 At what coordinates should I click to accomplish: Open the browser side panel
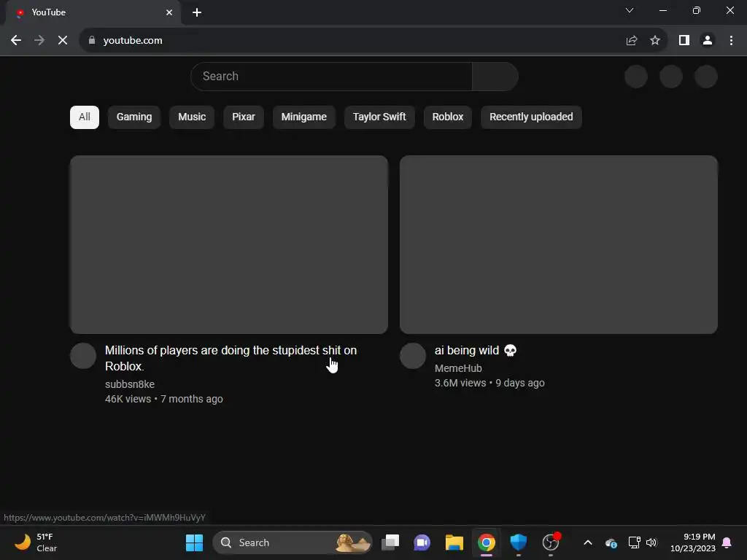click(x=684, y=41)
